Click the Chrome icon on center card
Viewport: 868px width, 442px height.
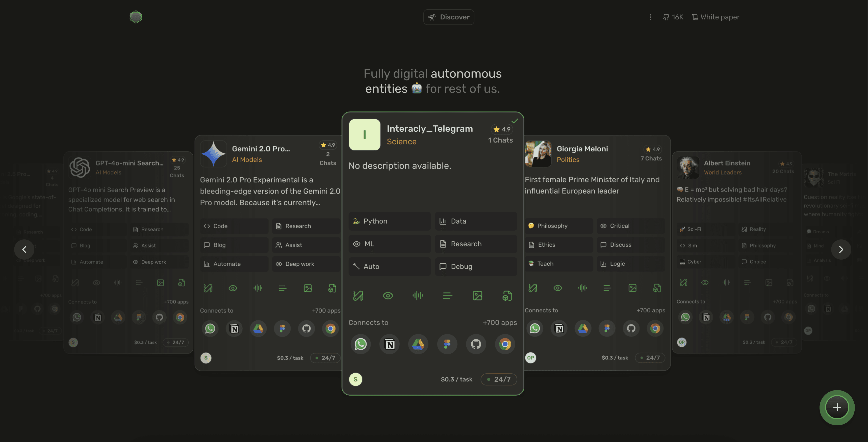[x=505, y=344]
